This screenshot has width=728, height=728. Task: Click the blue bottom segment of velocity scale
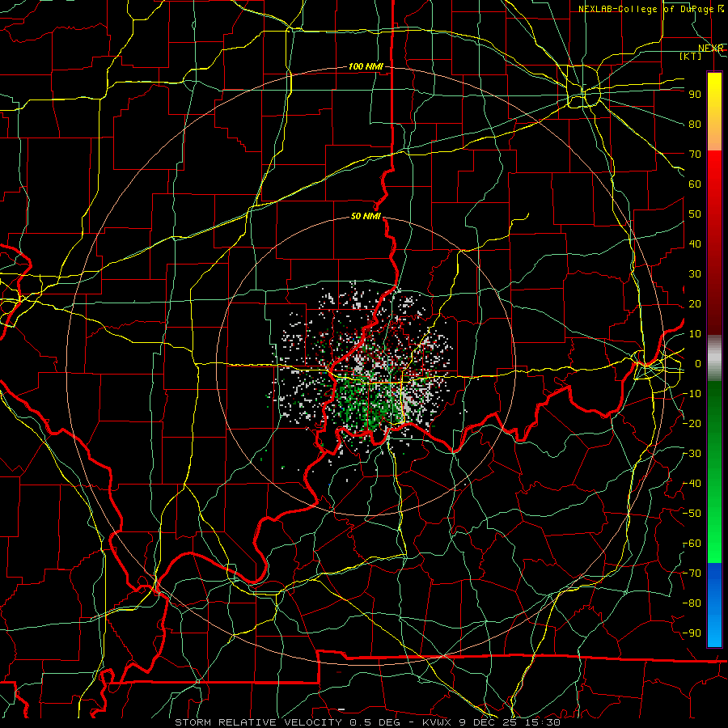click(714, 604)
